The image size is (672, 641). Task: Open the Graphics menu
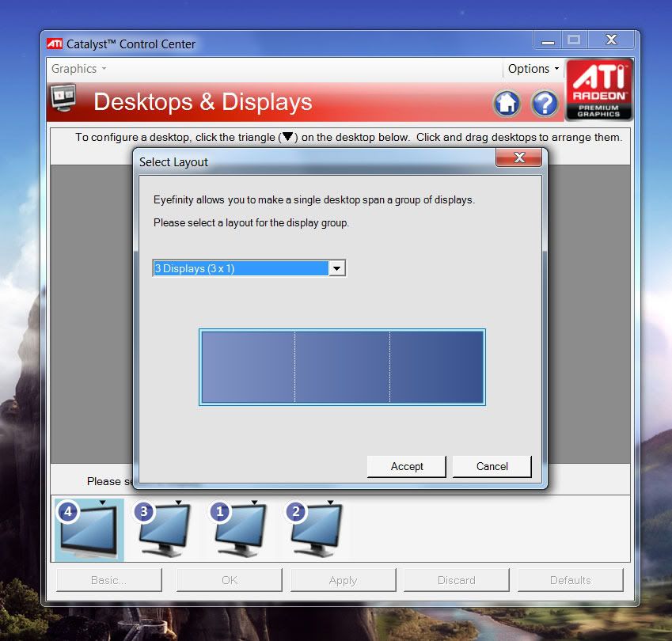(x=78, y=69)
